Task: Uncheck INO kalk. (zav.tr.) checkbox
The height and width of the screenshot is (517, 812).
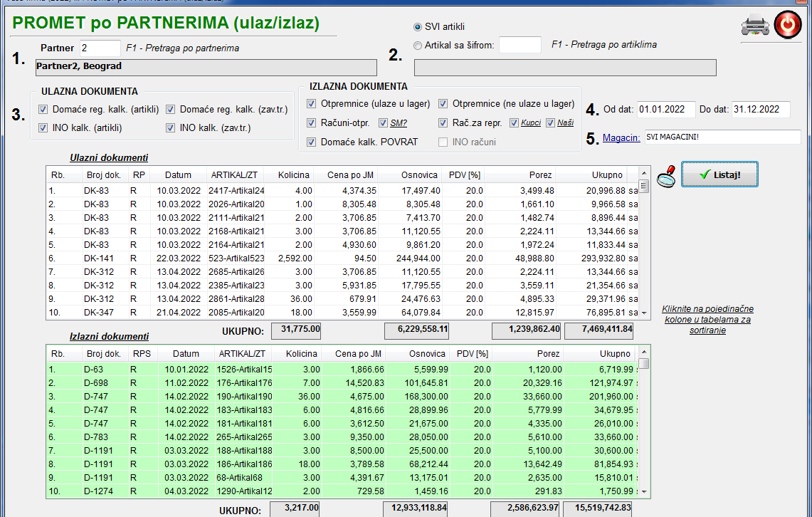Action: 170,128
